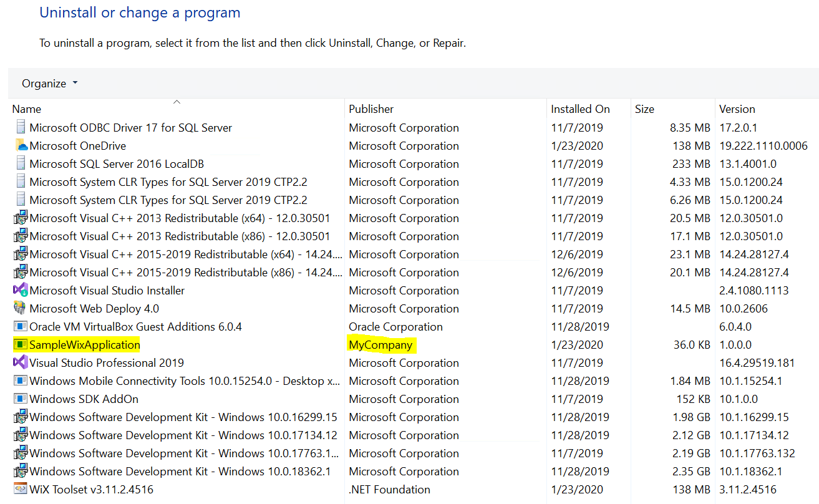Click the Microsoft OneDrive cloud folder icon

tap(21, 146)
